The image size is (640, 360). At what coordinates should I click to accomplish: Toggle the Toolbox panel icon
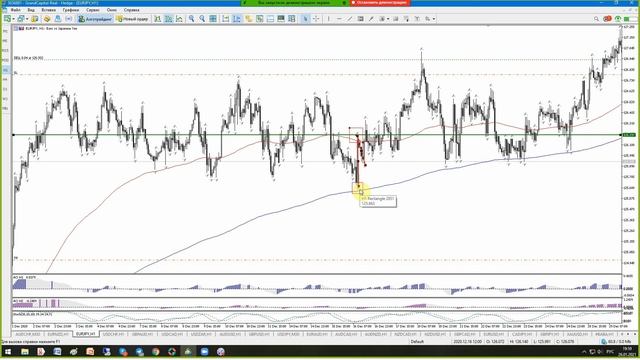click(x=58, y=19)
